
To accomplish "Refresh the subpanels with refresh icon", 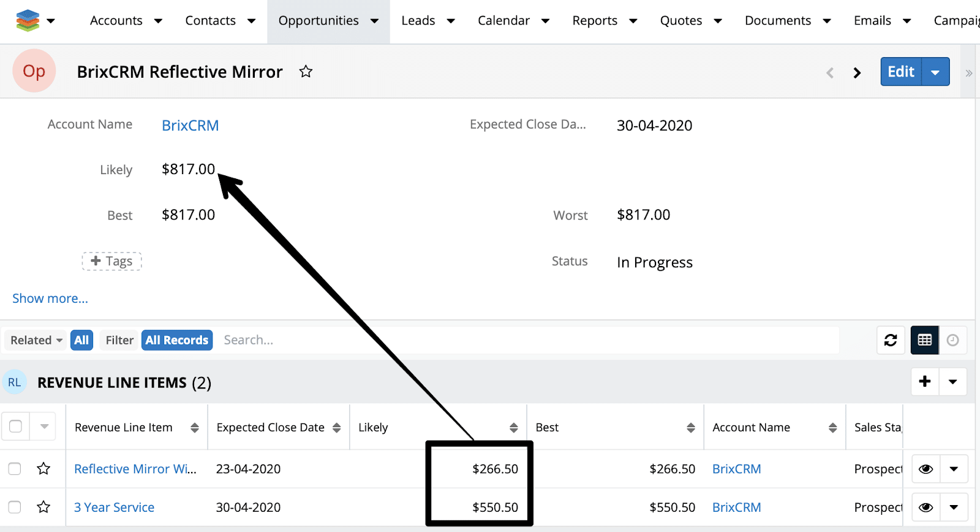I will click(891, 340).
